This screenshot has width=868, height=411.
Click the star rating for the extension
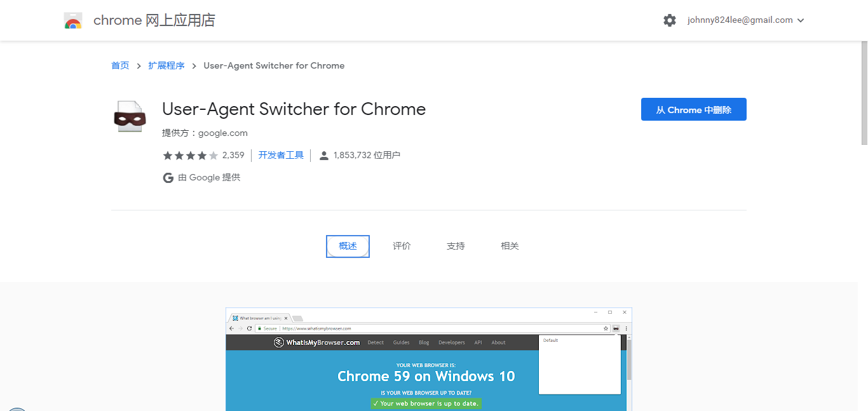pos(191,156)
